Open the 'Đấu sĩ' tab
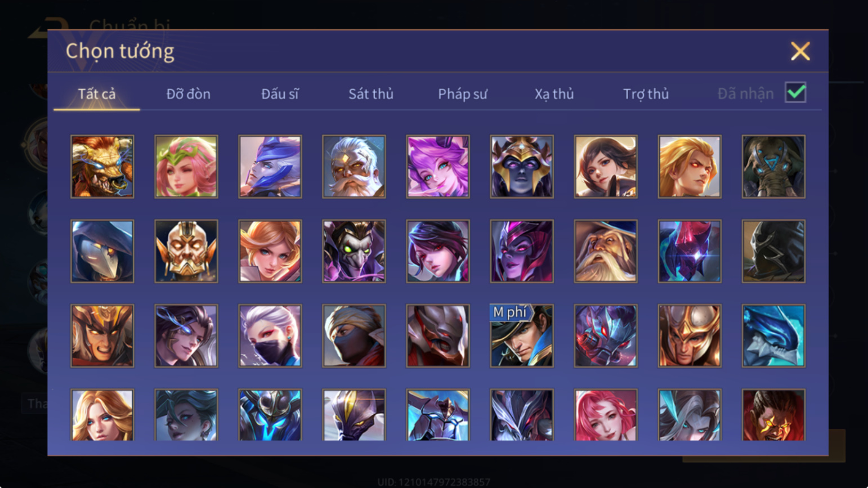This screenshot has width=868, height=488. 280,94
